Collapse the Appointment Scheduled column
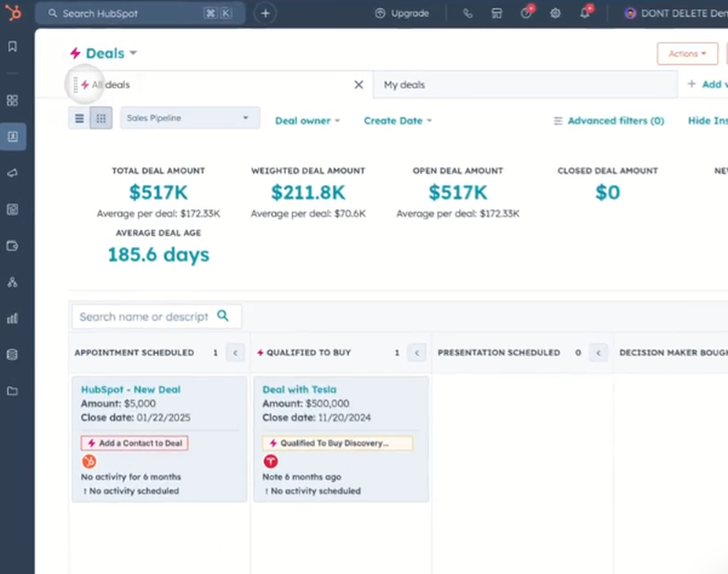This screenshot has height=574, width=728. (x=235, y=353)
